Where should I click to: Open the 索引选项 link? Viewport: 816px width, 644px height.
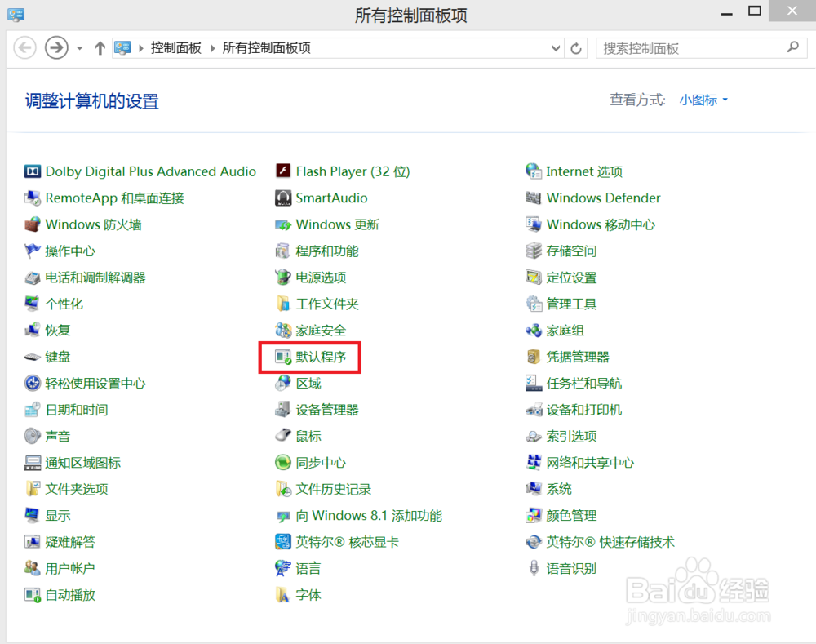571,437
